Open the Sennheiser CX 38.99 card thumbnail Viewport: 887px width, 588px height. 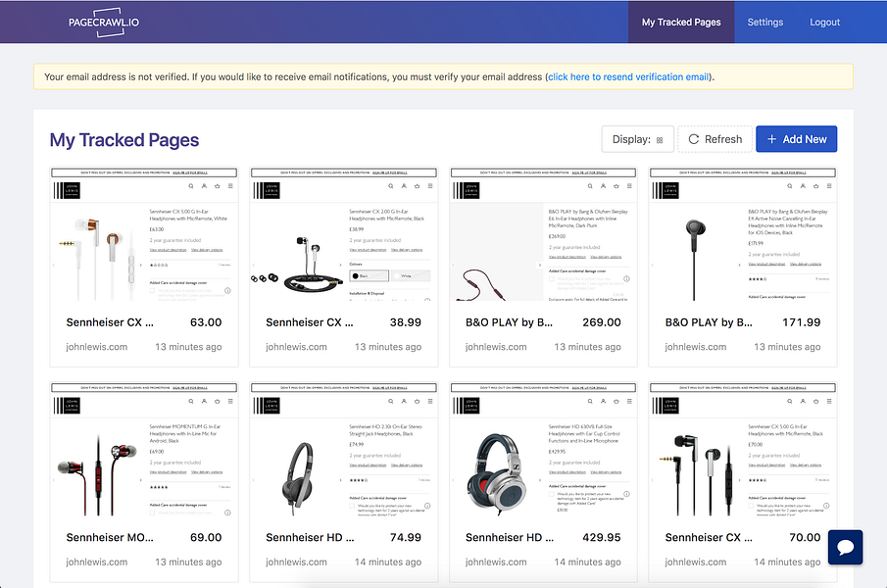coord(343,234)
